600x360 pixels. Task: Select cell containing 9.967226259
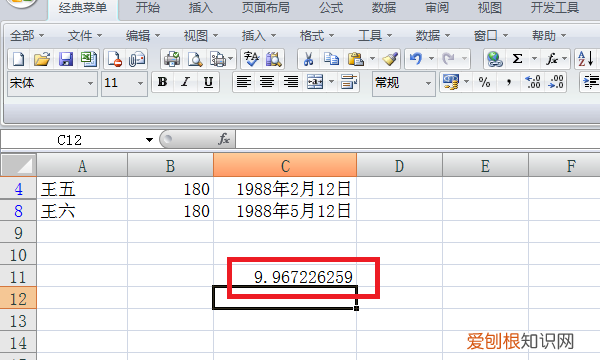pyautogui.click(x=285, y=276)
